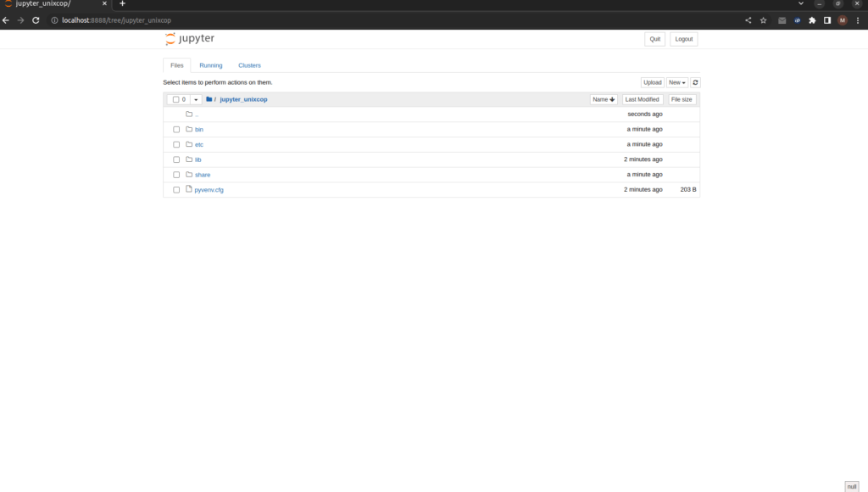Screen dimensions: 868x492
Task: Click the jupyter_unixcop breadcrumb link
Action: (x=243, y=100)
